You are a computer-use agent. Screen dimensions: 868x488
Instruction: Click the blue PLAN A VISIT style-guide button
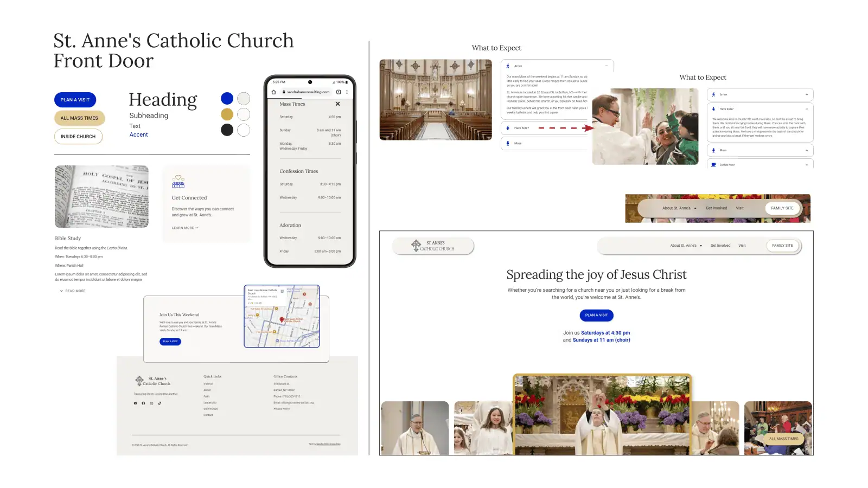pos(75,100)
